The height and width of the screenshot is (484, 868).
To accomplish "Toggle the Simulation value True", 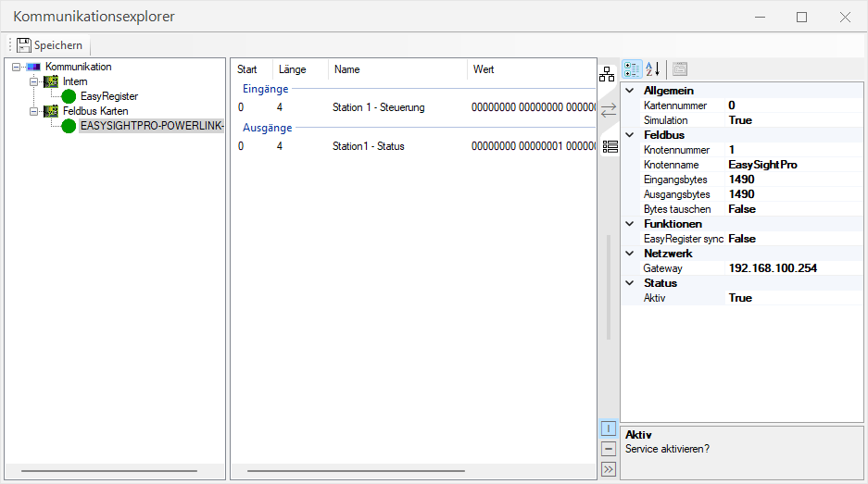I will click(740, 120).
